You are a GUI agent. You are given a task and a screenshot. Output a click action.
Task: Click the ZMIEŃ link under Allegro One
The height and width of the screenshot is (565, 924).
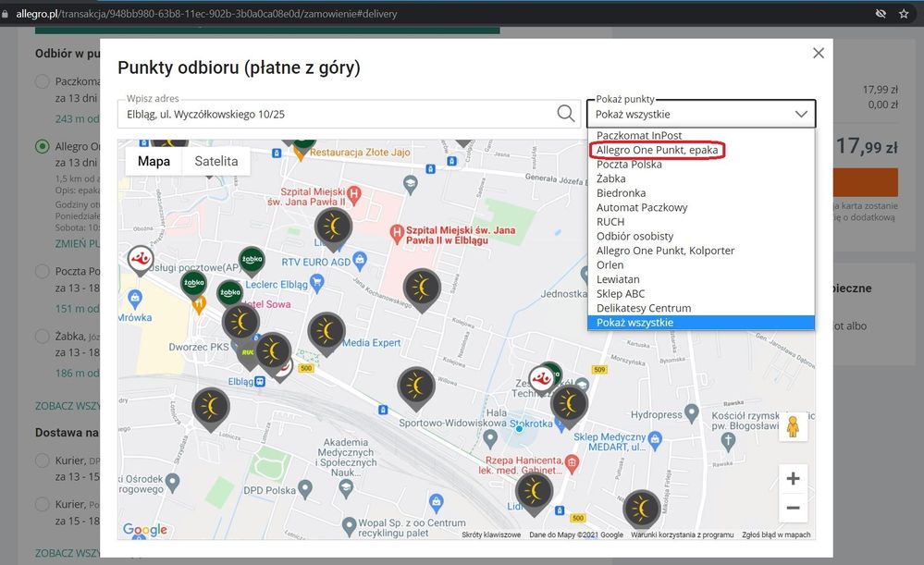pyautogui.click(x=77, y=243)
